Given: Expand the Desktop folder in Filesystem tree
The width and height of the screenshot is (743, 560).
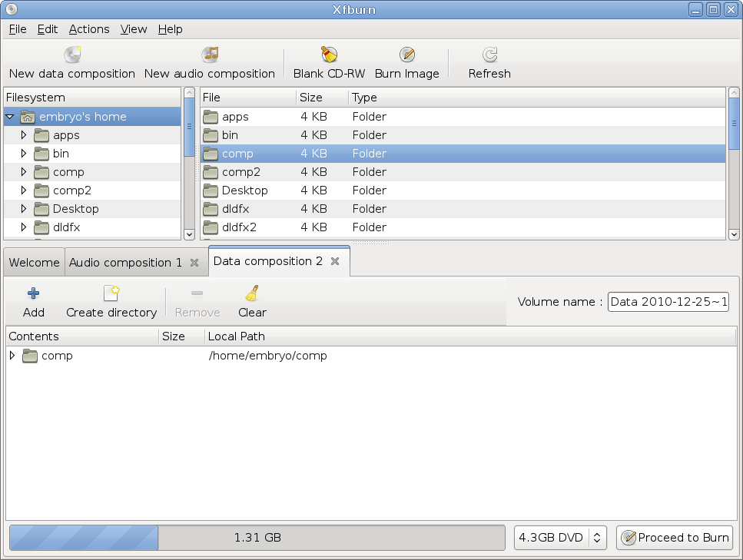Looking at the screenshot, I should tap(23, 209).
